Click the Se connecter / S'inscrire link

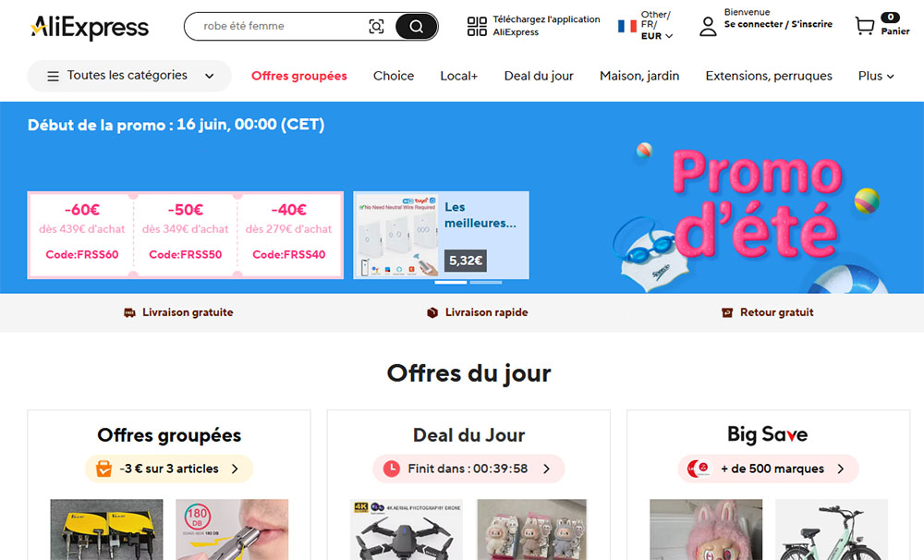tap(778, 24)
